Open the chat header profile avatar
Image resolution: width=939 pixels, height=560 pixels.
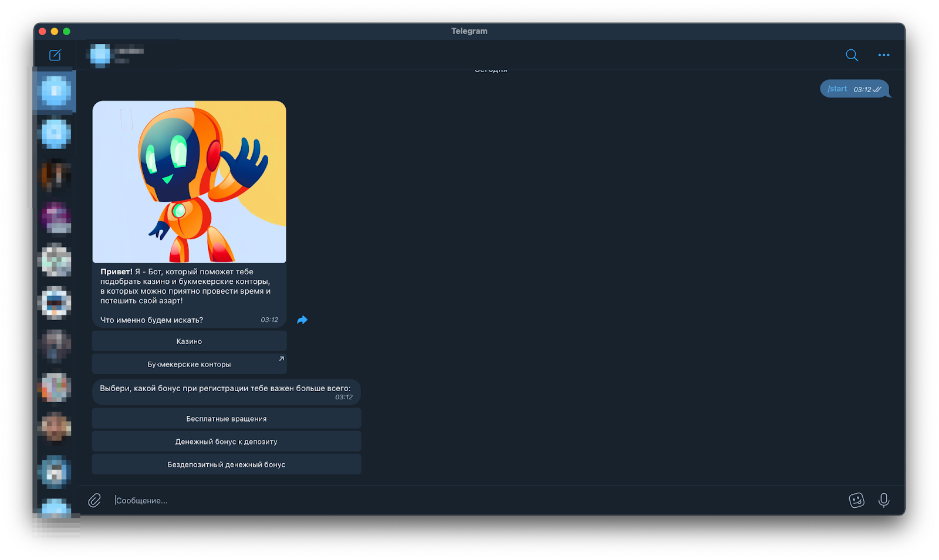(x=99, y=55)
